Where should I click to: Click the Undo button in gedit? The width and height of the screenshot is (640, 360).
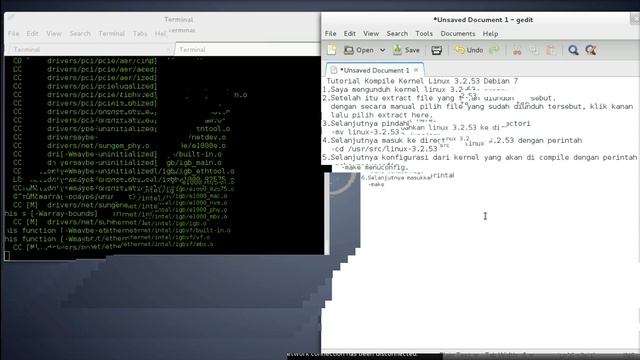tap(469, 50)
